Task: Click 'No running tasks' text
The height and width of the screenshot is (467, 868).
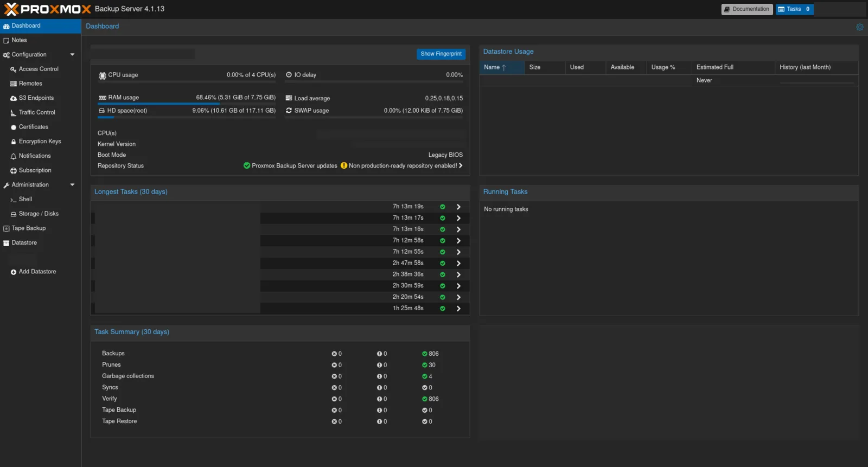Action: pyautogui.click(x=506, y=209)
